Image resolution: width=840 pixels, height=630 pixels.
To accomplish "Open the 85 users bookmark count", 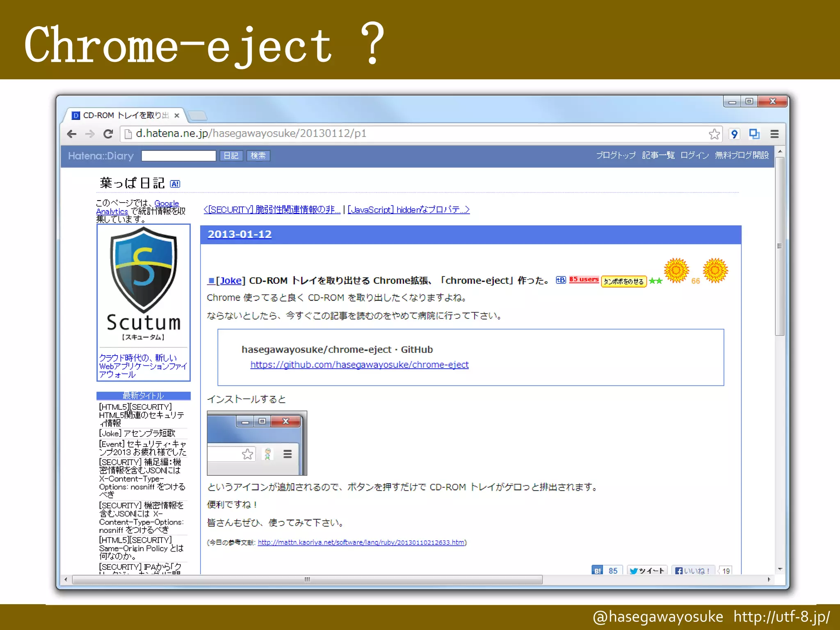I will [x=584, y=280].
